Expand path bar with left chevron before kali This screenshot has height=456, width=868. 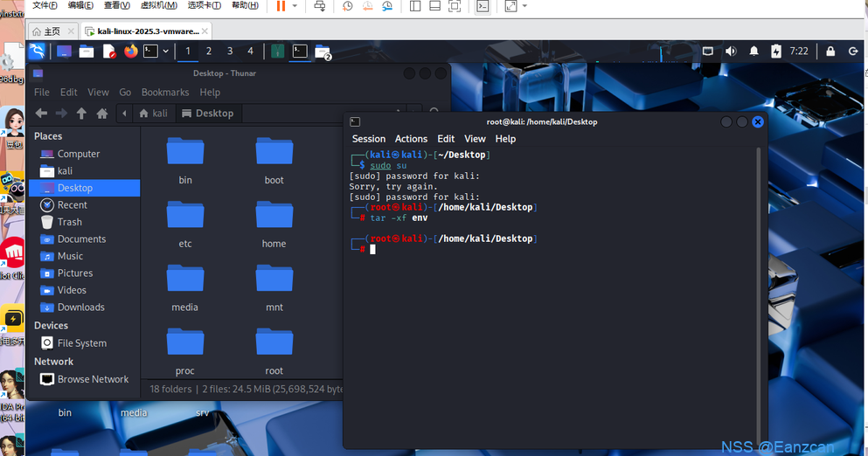tap(125, 114)
